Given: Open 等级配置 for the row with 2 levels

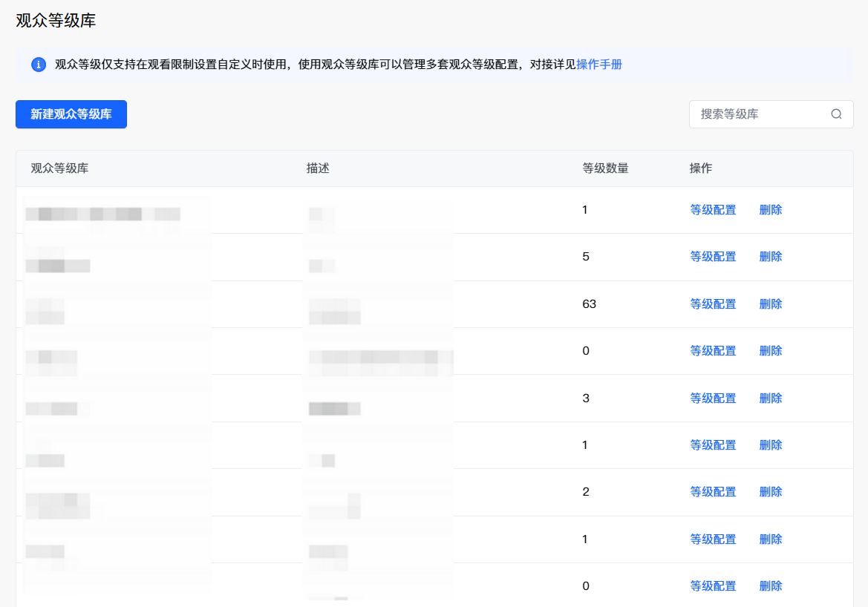Looking at the screenshot, I should tap(713, 492).
